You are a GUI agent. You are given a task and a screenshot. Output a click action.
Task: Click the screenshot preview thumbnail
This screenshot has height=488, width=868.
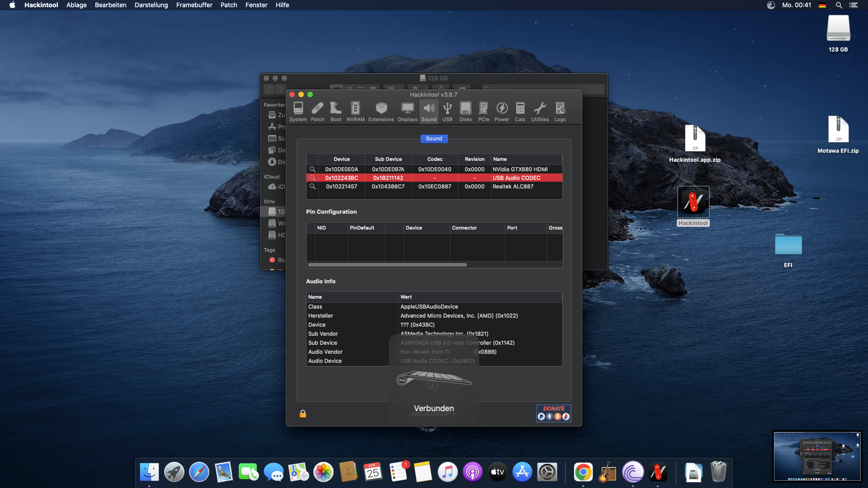(x=817, y=456)
